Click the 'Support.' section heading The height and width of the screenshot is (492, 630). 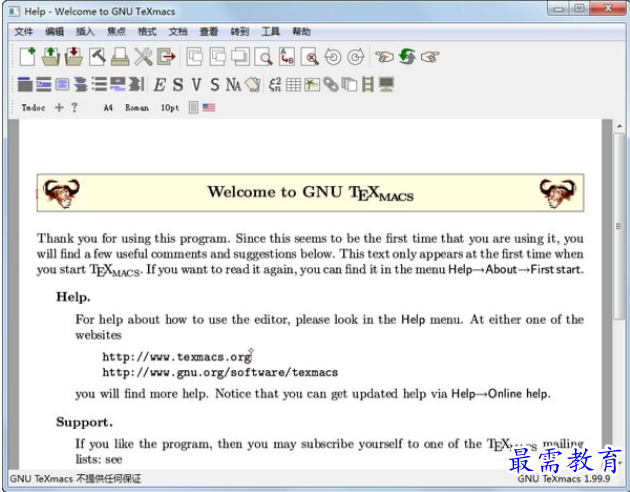coord(84,422)
